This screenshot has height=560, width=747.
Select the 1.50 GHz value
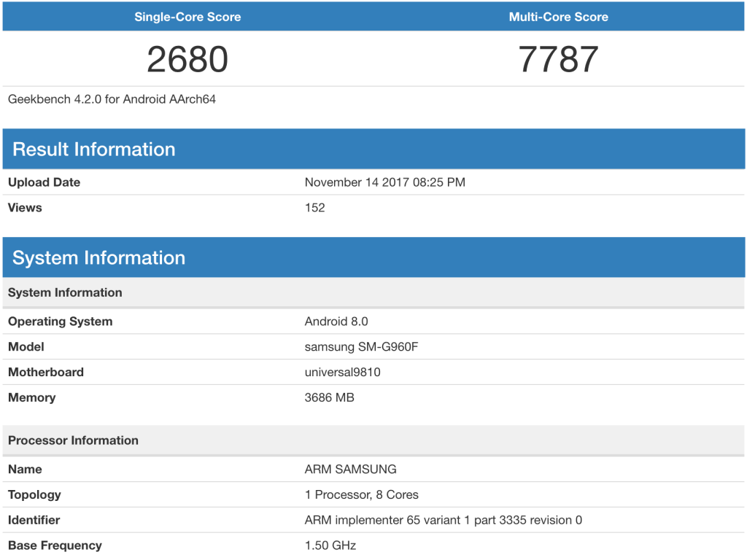330,545
